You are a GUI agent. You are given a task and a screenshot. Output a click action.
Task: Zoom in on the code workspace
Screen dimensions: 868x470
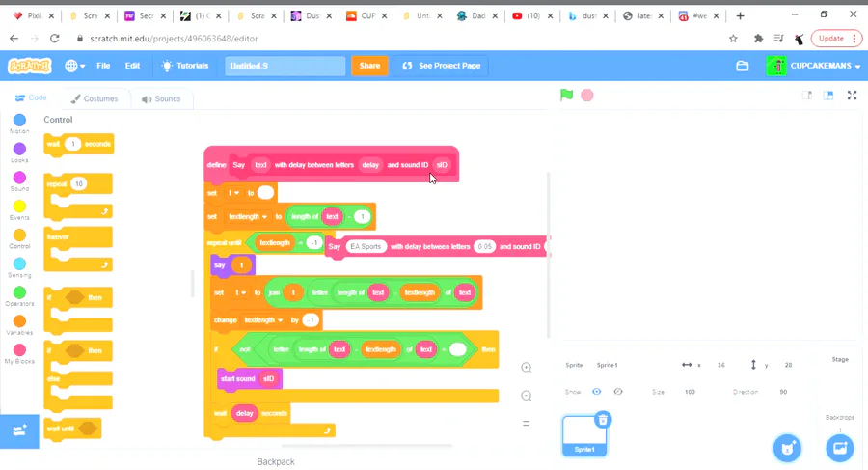point(526,368)
